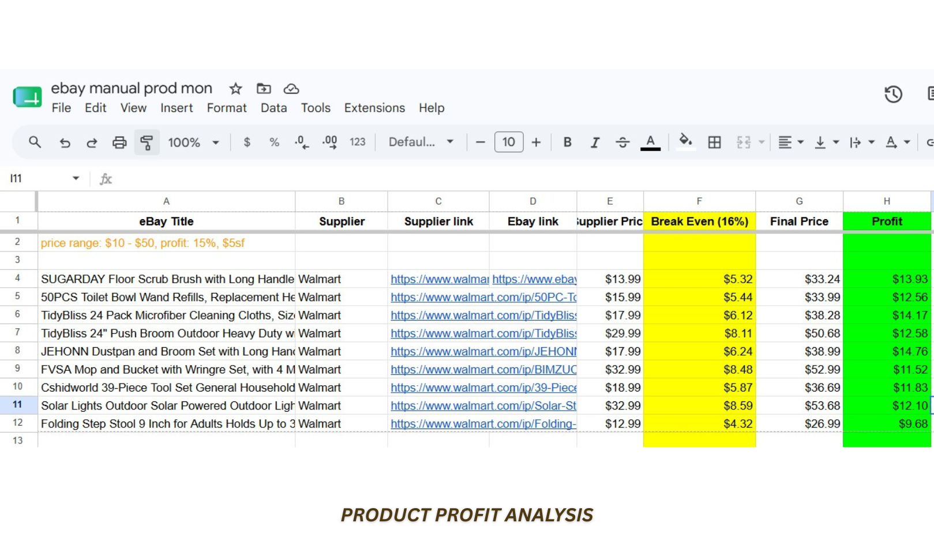Screen dimensions: 934x560
Task: Click the search menus magnifier icon
Action: click(x=35, y=142)
